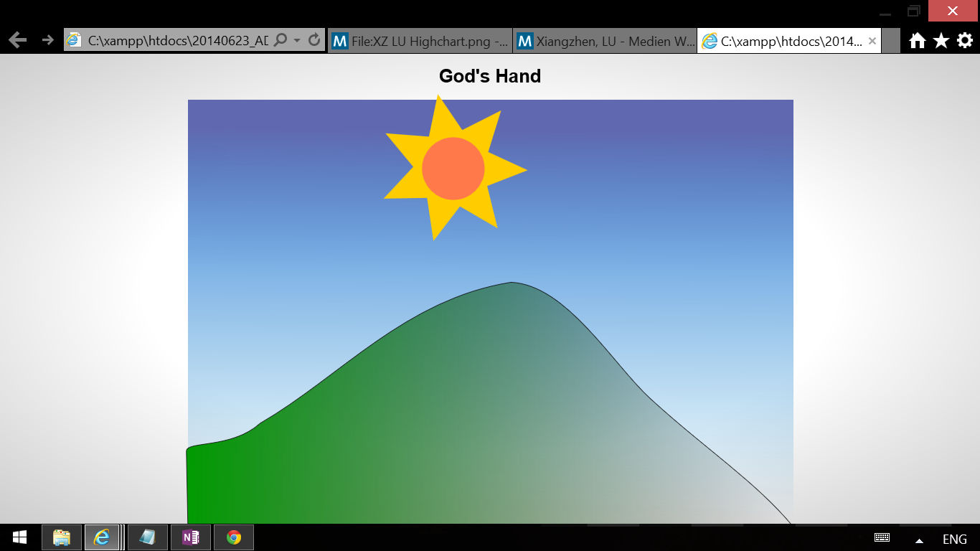Click the browser Back arrow button

coord(18,40)
